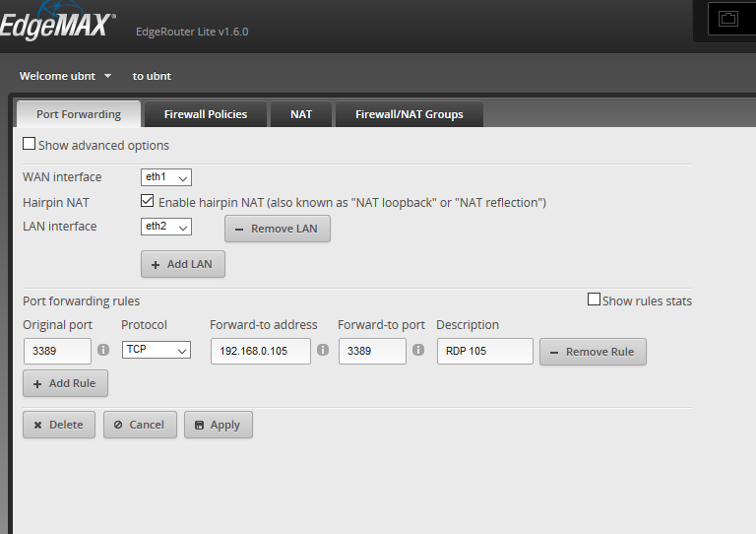The image size is (756, 534).
Task: Apply the port forwarding settings
Action: point(218,425)
